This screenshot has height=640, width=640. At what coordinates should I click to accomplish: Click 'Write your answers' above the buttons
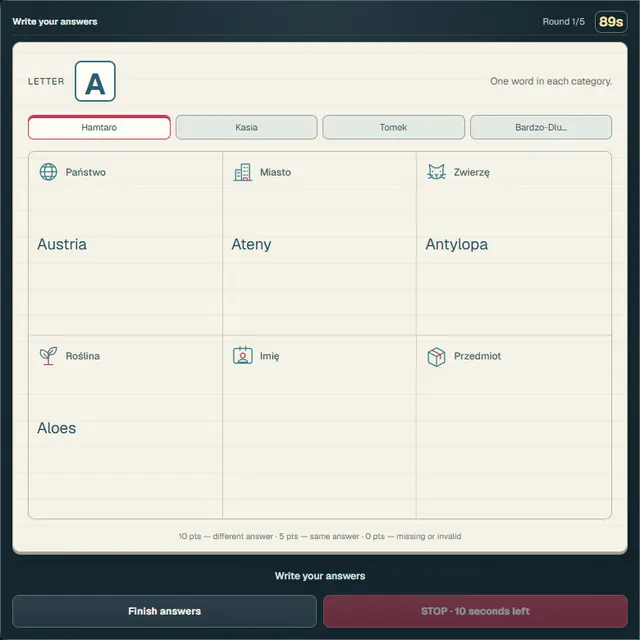click(320, 576)
